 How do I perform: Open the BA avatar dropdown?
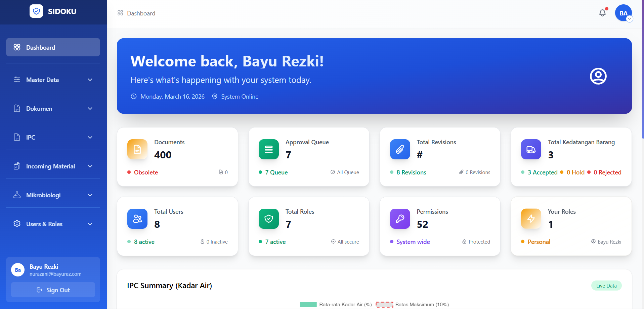coord(623,13)
